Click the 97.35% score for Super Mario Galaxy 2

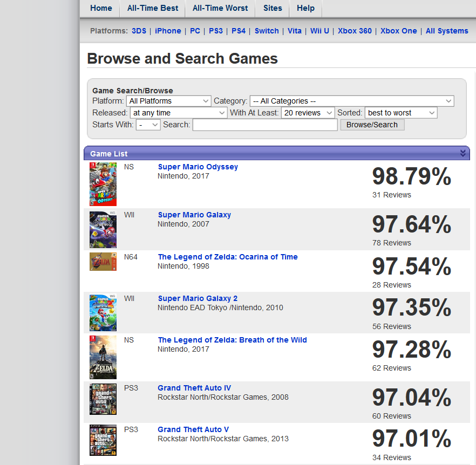412,308
